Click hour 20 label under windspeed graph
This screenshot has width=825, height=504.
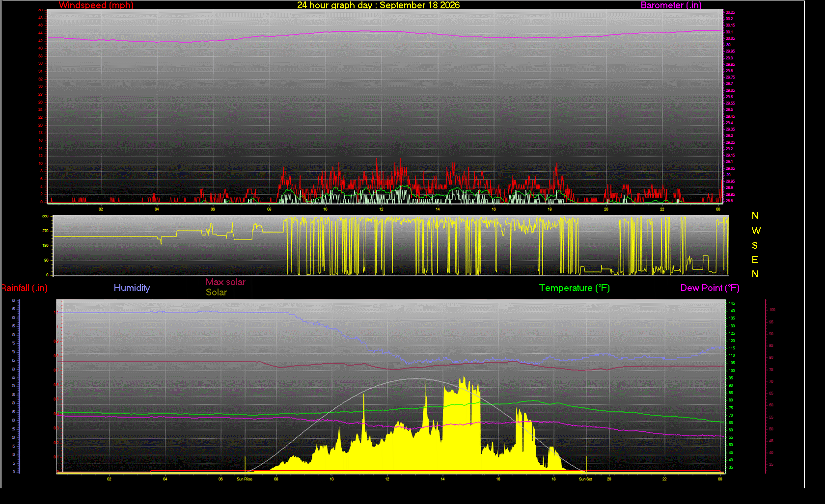click(x=606, y=209)
